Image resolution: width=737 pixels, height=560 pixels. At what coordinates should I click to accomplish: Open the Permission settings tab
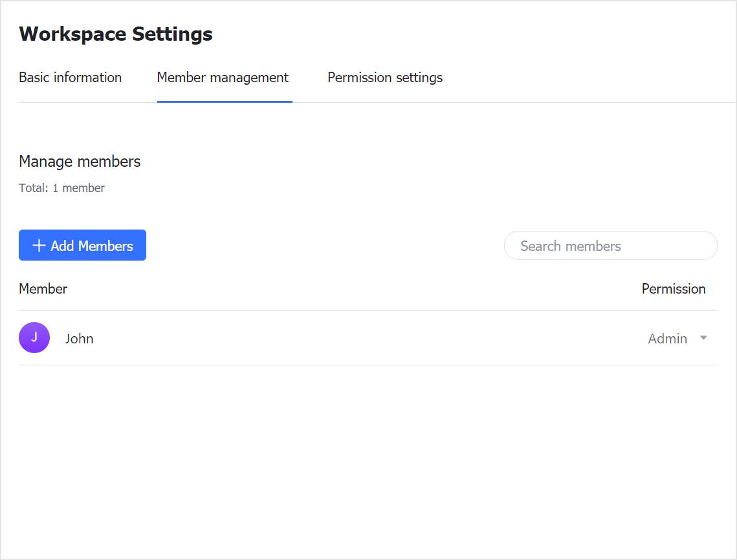pyautogui.click(x=385, y=78)
